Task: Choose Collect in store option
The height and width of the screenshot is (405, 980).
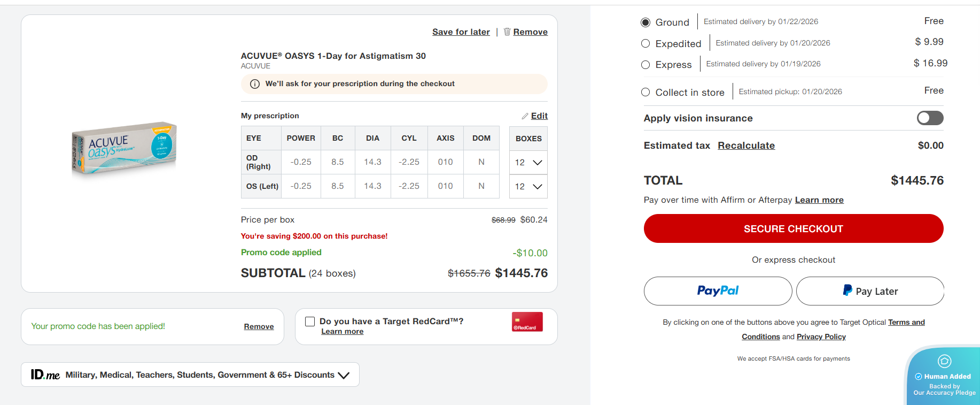Action: [645, 92]
